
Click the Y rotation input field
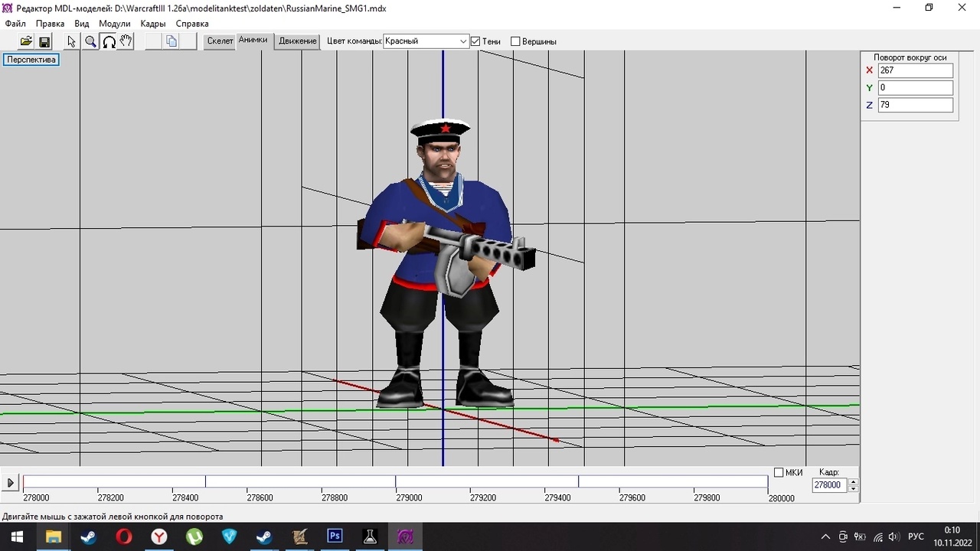click(x=915, y=88)
